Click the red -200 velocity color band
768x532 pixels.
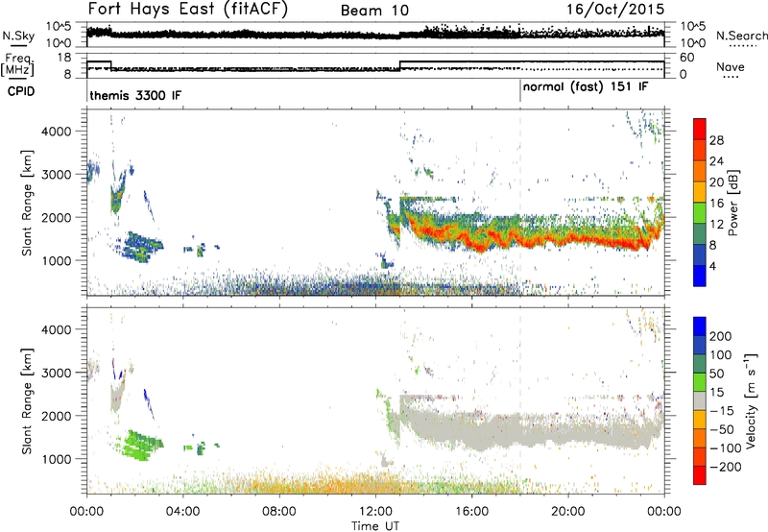pos(700,474)
